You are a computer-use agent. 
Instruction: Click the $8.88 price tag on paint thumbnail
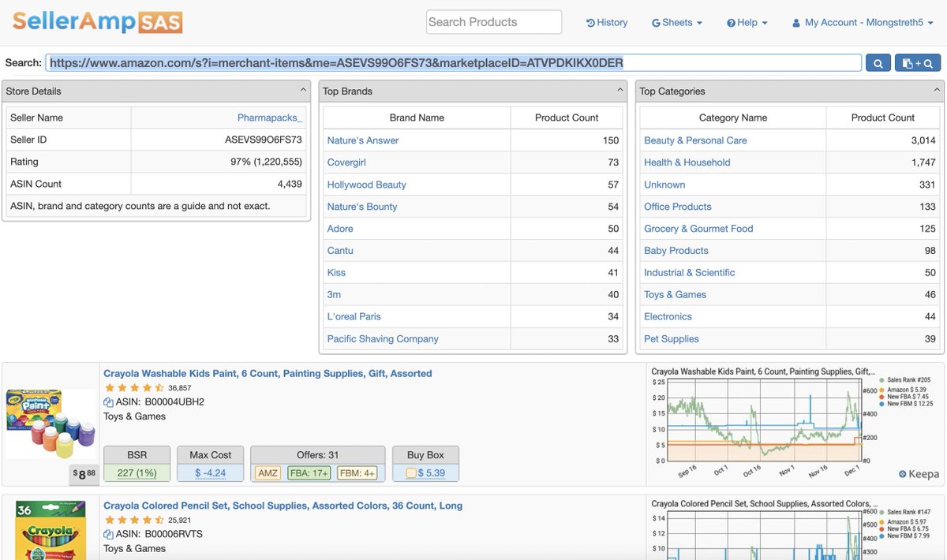(x=84, y=475)
